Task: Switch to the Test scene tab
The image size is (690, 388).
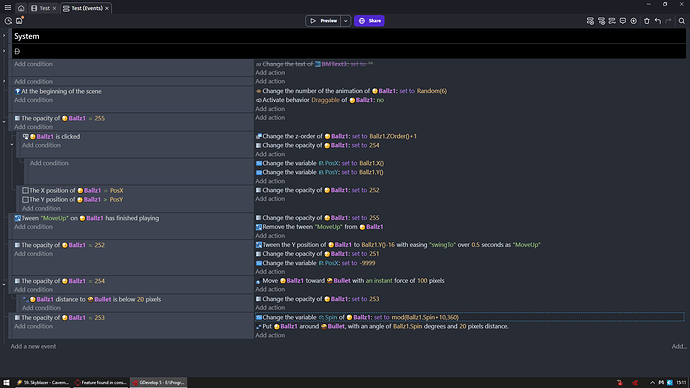Action: pos(44,8)
